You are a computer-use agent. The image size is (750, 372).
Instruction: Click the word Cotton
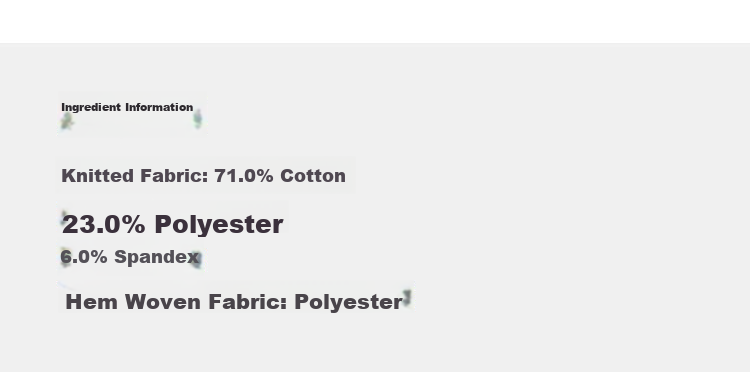[313, 175]
